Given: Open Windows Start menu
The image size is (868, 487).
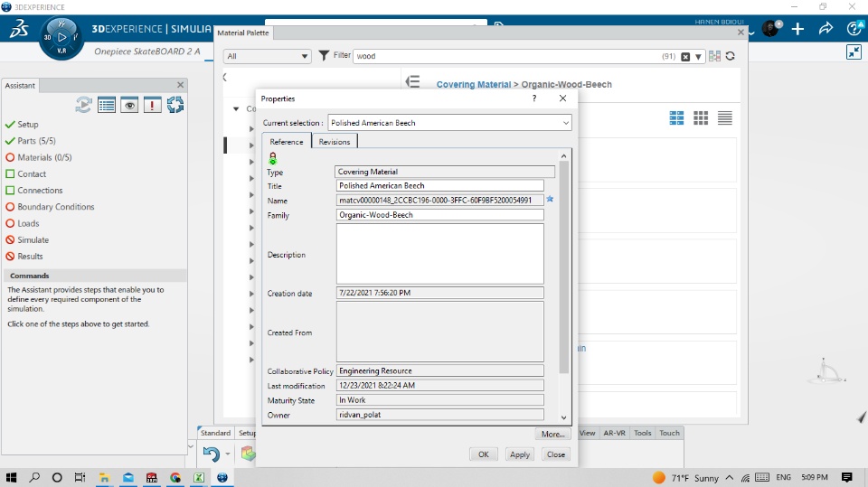Looking at the screenshot, I should pyautogui.click(x=11, y=477).
